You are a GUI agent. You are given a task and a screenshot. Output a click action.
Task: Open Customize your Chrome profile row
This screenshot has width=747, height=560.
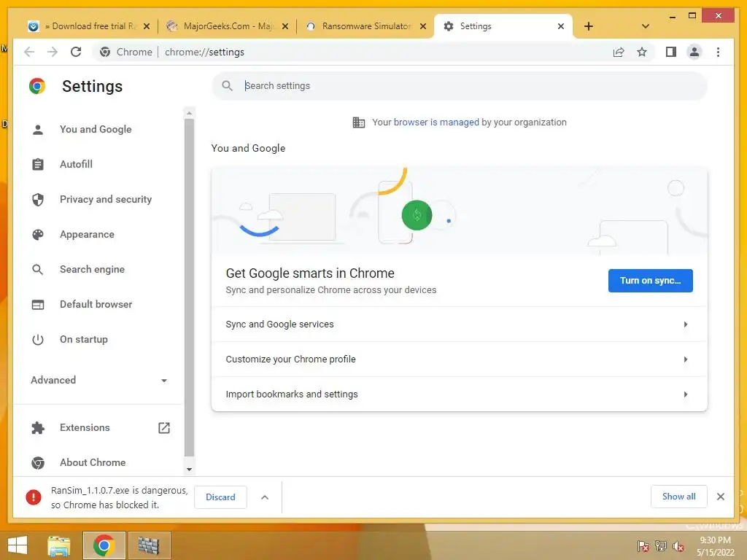click(x=460, y=359)
